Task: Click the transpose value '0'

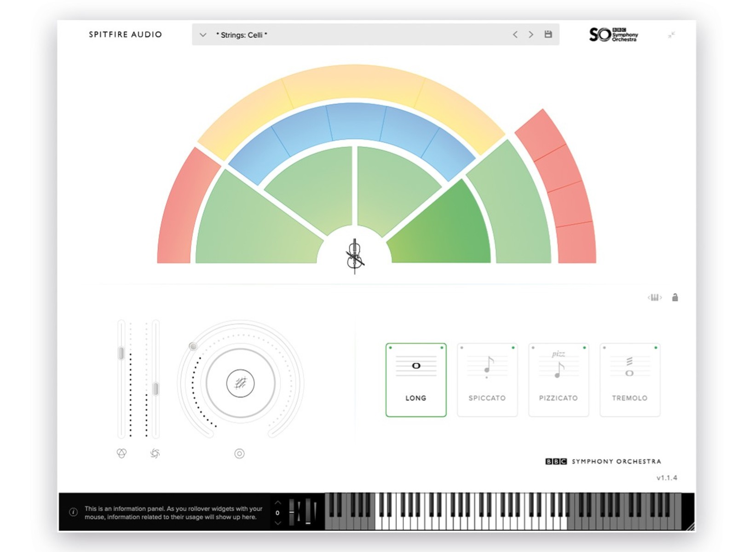Action: click(277, 513)
